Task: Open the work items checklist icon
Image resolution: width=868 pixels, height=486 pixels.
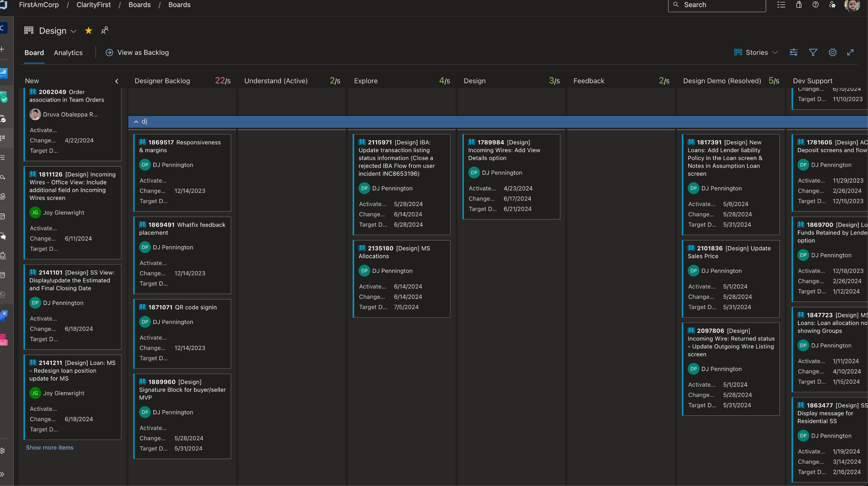Action: [x=781, y=5]
